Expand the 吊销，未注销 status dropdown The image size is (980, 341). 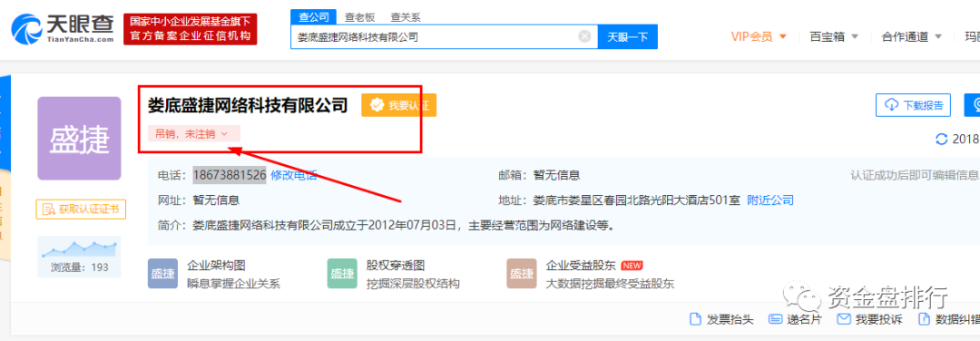click(x=194, y=133)
